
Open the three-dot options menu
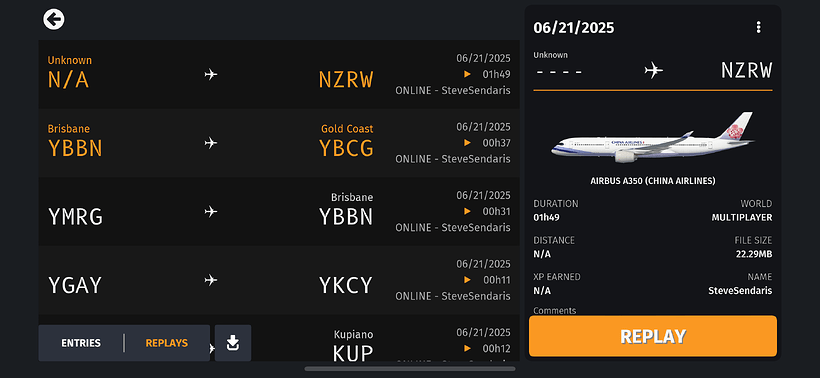click(758, 27)
